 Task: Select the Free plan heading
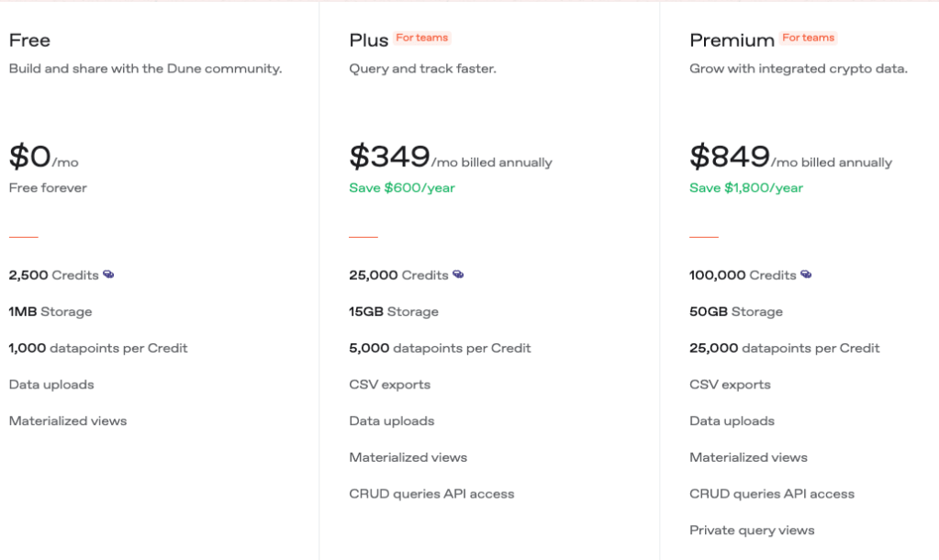(x=29, y=40)
